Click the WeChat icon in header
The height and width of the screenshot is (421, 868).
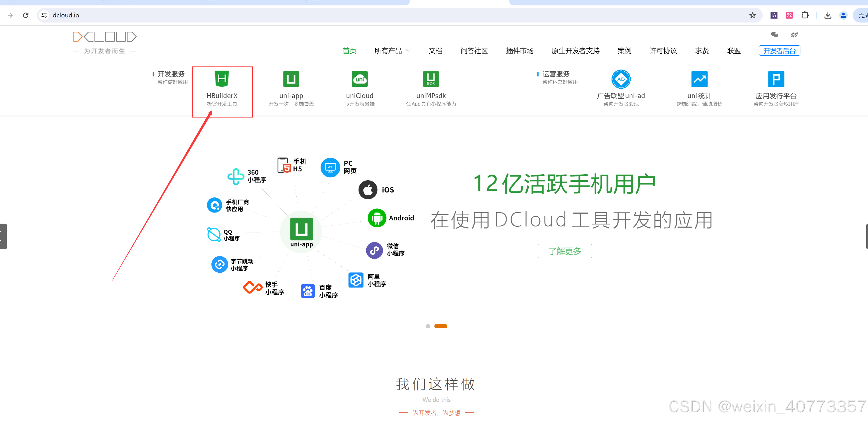coord(774,35)
